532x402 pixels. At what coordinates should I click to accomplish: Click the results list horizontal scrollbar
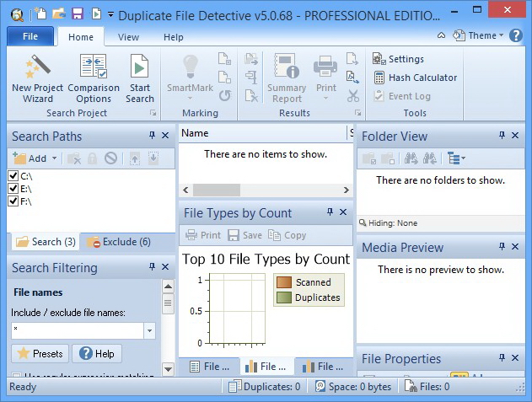264,190
